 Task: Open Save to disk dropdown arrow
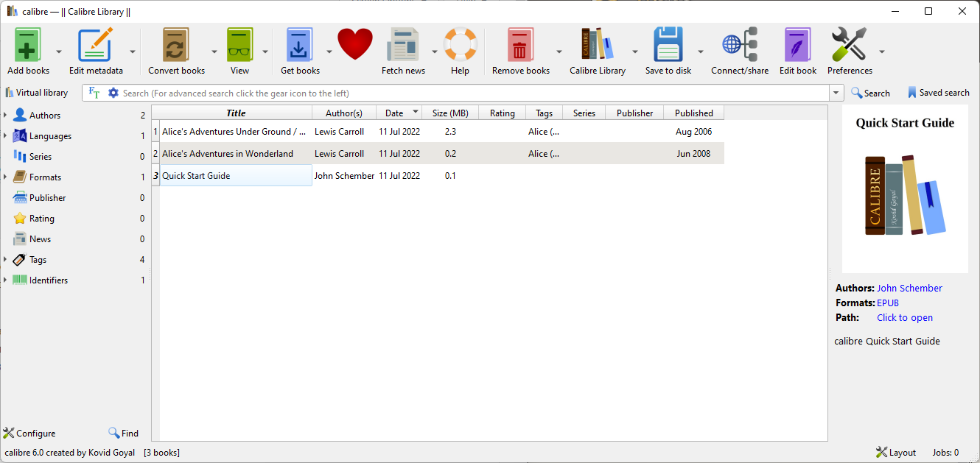point(701,52)
